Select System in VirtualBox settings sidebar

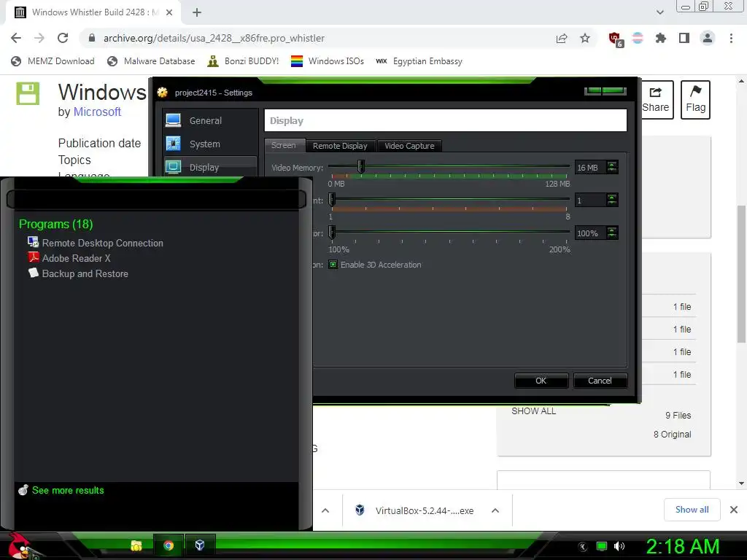(x=209, y=144)
